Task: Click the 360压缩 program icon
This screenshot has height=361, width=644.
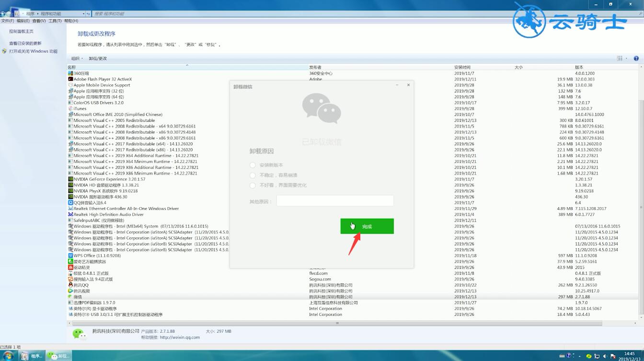Action: click(70, 73)
